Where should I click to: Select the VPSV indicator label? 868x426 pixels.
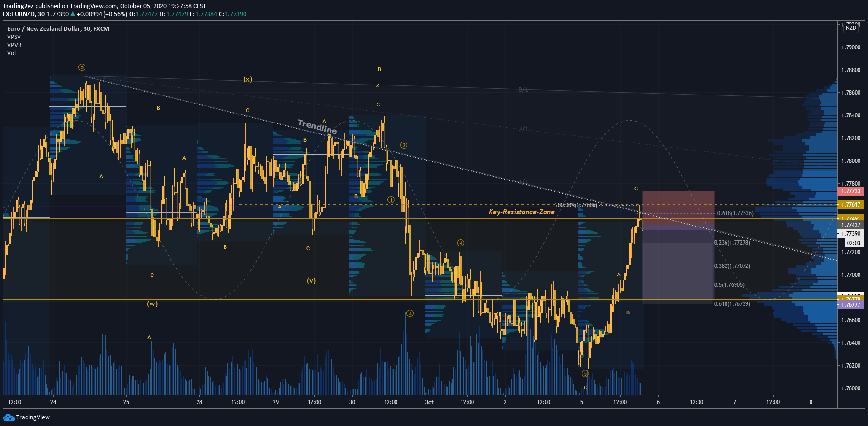pyautogui.click(x=14, y=37)
